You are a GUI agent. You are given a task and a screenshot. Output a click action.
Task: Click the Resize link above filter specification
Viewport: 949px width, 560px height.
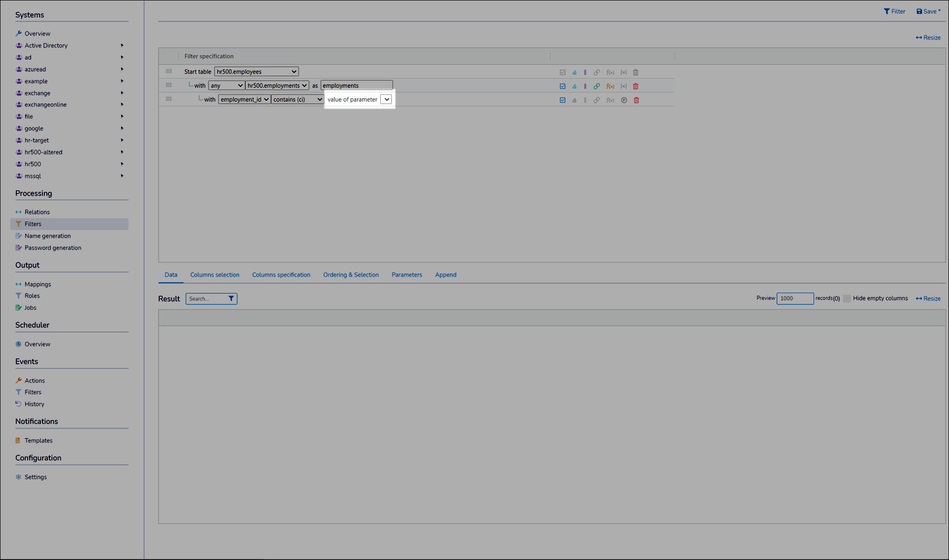click(928, 38)
